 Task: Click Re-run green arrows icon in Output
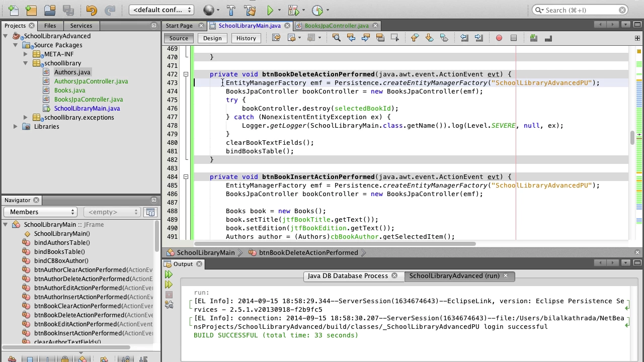click(169, 275)
